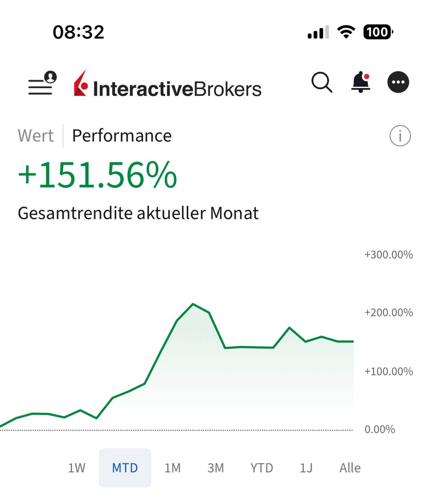
Task: Show performance info circle icon
Action: [x=400, y=136]
